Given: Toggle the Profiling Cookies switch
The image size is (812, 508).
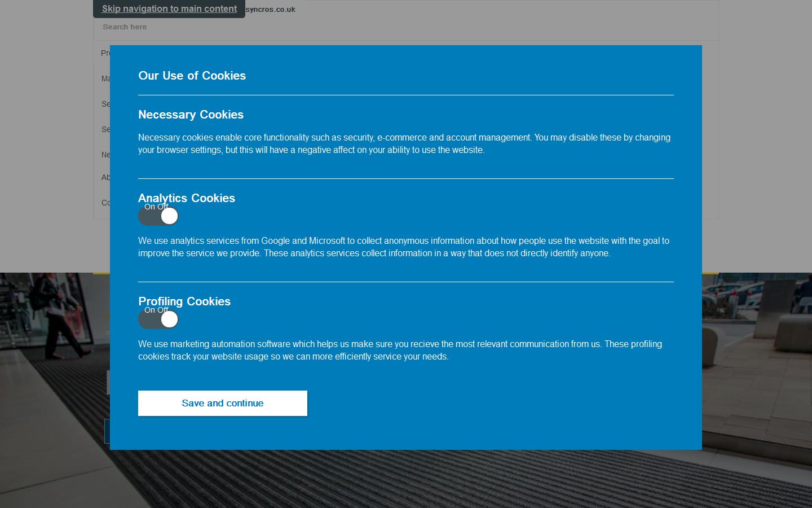Looking at the screenshot, I should (x=158, y=319).
